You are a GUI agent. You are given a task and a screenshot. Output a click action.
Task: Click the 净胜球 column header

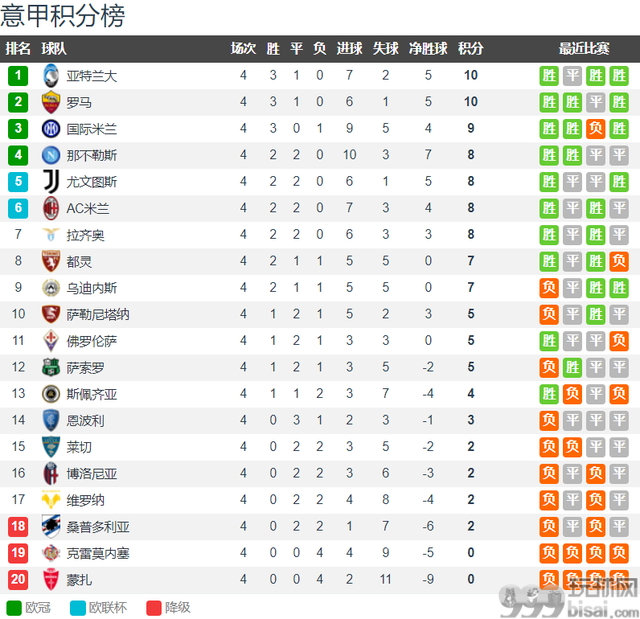[428, 49]
